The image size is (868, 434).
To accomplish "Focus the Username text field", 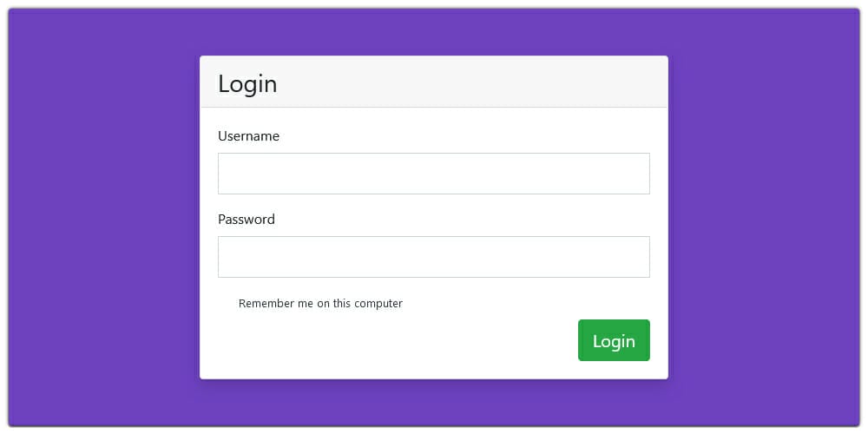I will pos(433,174).
